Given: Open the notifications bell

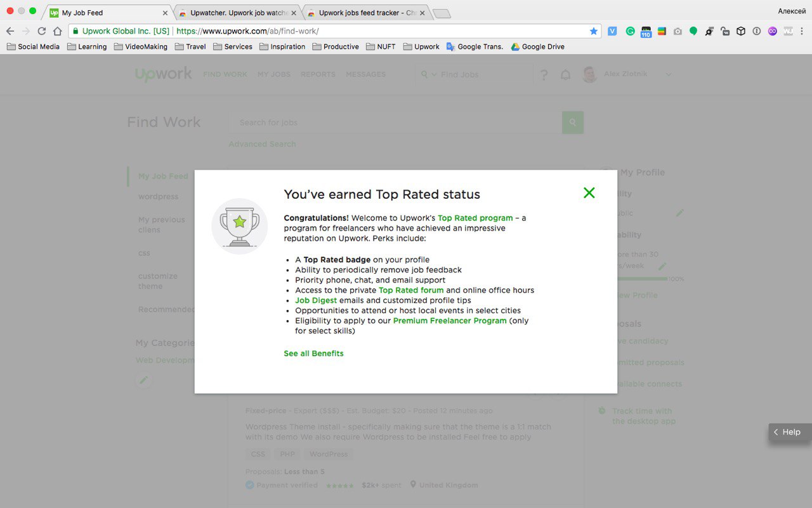Looking at the screenshot, I should [565, 75].
